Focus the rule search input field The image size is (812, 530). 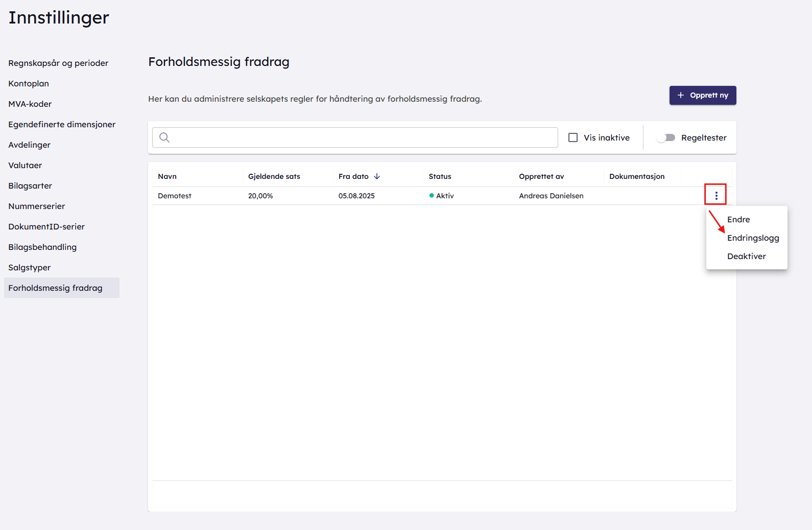(363, 137)
